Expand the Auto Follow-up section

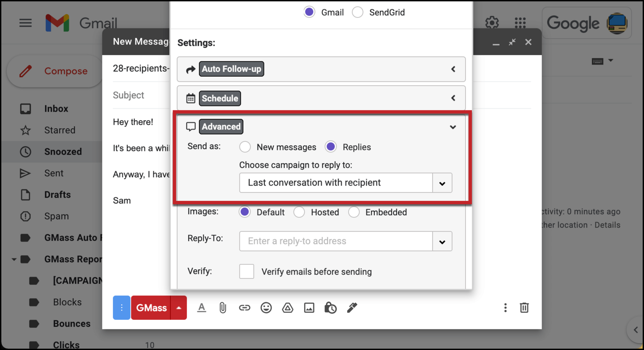[x=453, y=69]
